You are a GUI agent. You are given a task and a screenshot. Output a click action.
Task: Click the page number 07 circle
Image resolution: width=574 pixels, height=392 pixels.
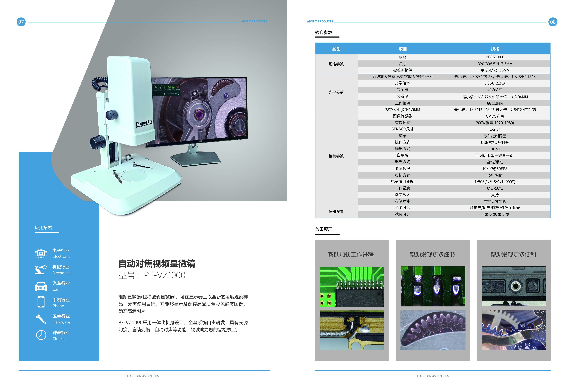[21, 22]
